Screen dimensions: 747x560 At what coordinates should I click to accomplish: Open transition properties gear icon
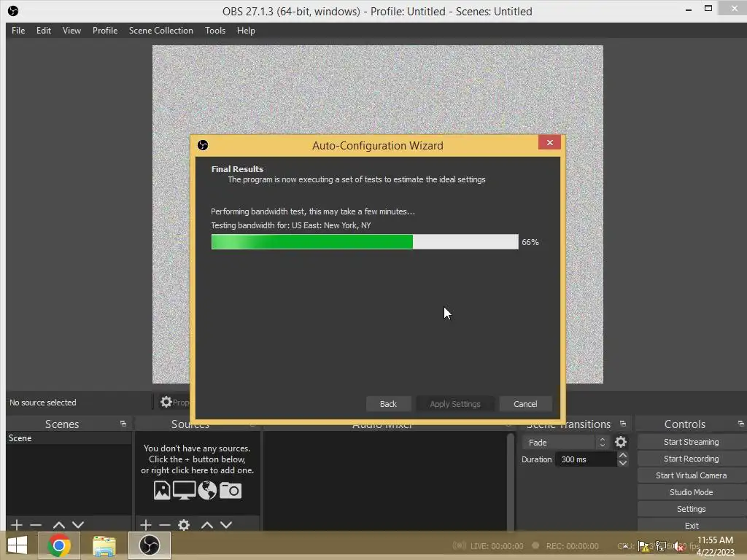click(621, 443)
